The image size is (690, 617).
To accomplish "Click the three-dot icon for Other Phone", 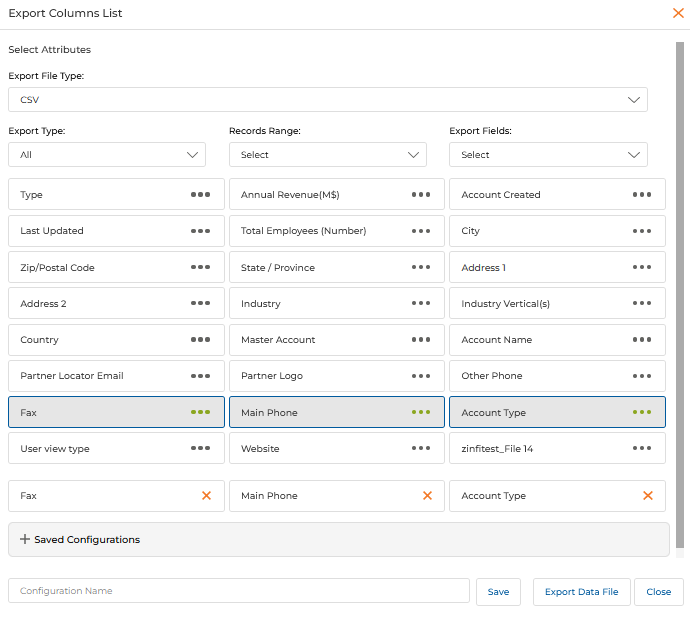I will (x=642, y=376).
